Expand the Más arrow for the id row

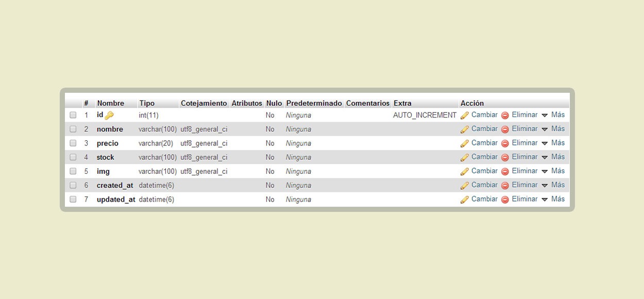545,115
